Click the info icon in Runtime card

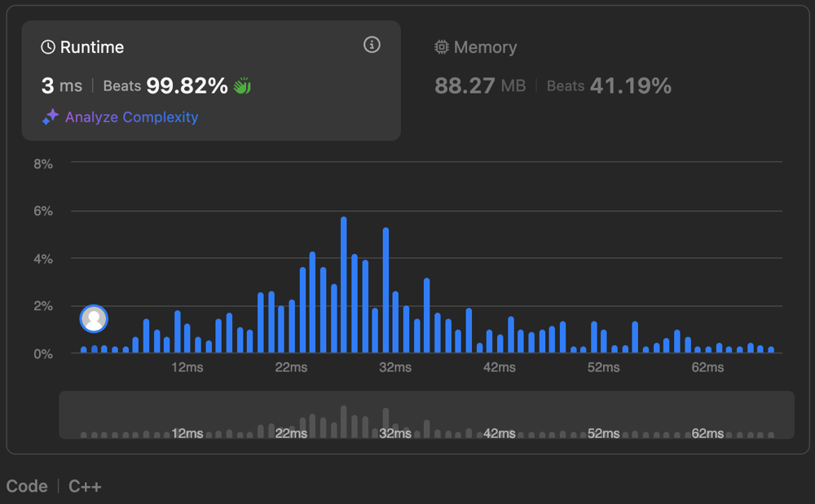point(372,45)
